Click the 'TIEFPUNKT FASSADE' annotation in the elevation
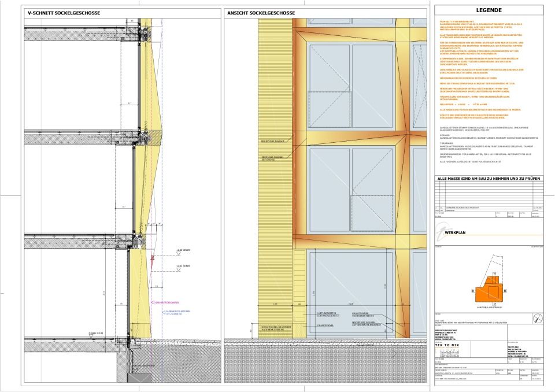 [x=272, y=158]
